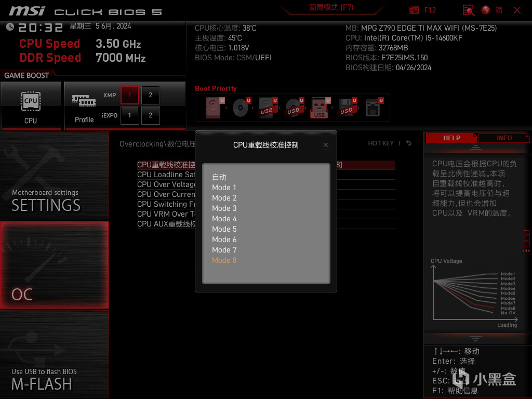Select the highlighted USB key boot icon
532x399 pixels.
click(x=320, y=108)
